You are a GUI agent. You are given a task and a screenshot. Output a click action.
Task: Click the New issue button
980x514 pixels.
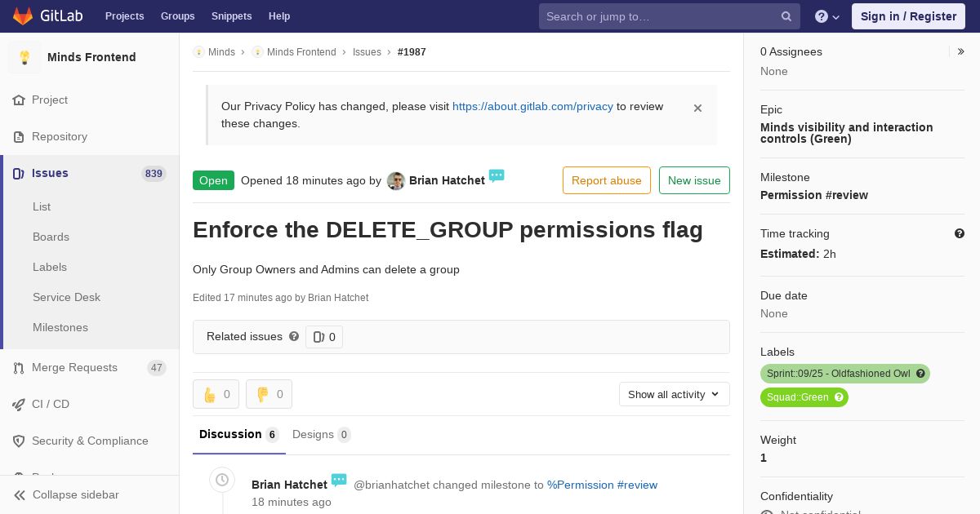pyautogui.click(x=694, y=180)
